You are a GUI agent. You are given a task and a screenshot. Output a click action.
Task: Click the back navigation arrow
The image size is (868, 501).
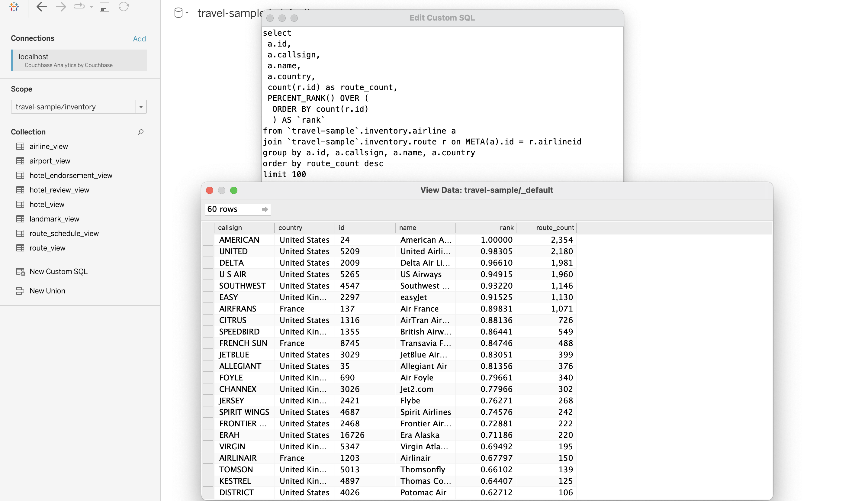coord(40,7)
